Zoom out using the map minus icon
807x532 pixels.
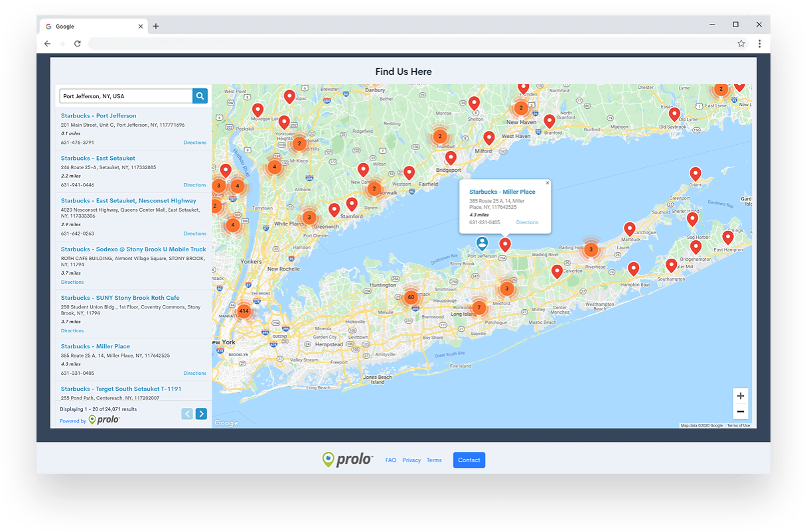pos(740,411)
